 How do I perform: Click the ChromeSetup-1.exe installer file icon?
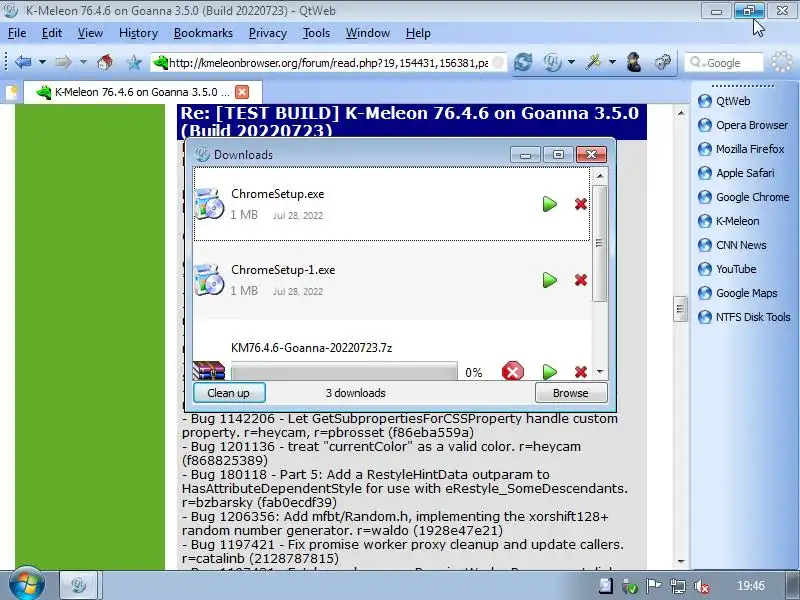click(210, 280)
